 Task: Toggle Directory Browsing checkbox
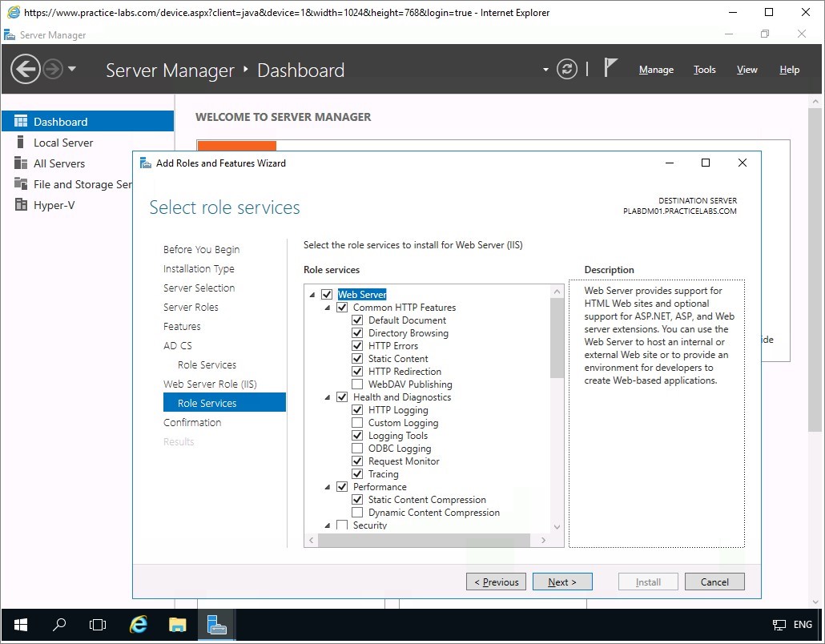(357, 332)
